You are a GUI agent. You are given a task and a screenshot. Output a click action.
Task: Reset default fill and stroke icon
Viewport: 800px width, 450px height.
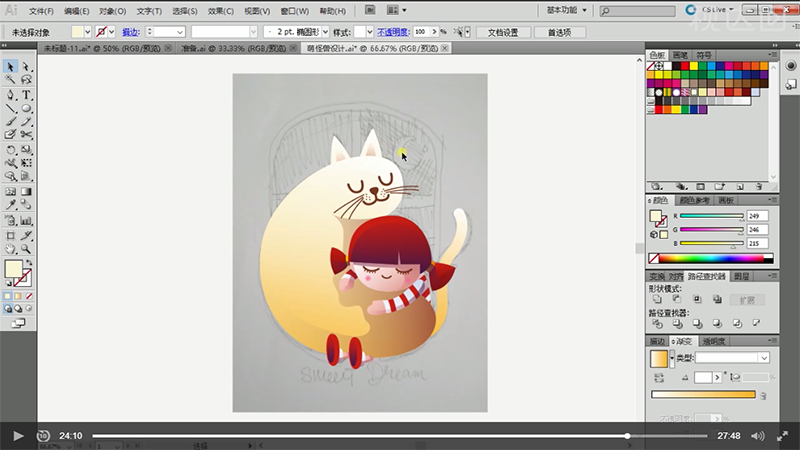tap(8, 282)
